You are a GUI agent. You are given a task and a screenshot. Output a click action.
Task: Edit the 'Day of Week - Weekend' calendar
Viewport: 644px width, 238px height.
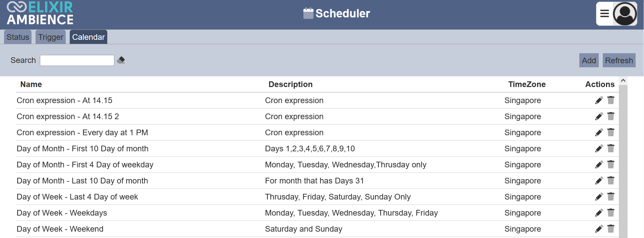(x=599, y=229)
